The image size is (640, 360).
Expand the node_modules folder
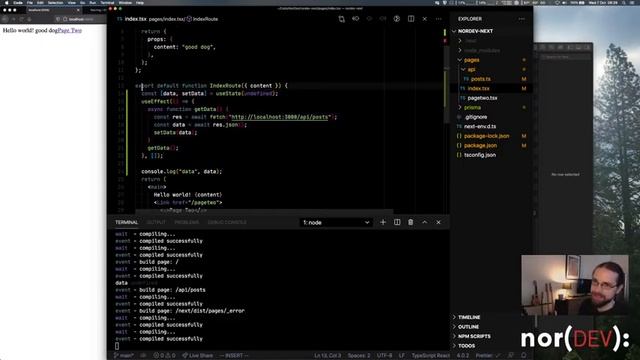pos(482,50)
